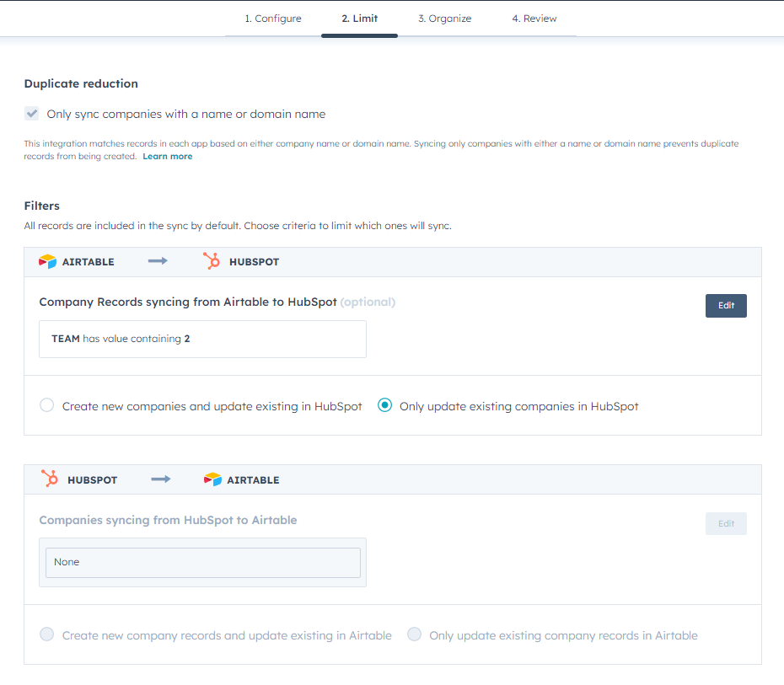Reopen the current '2. Limit' step tab
Viewport: 784px width, 685px height.
[359, 18]
